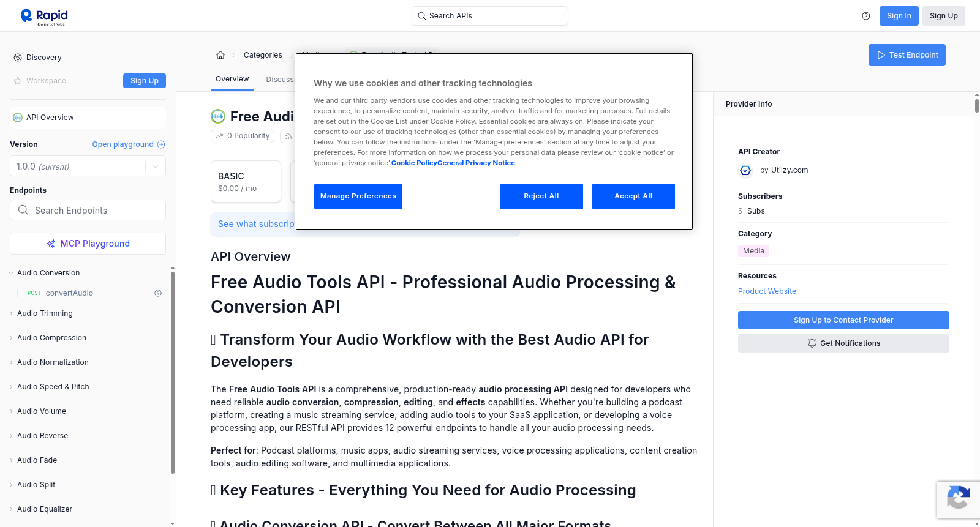Click Reject All cookies button

pyautogui.click(x=541, y=196)
